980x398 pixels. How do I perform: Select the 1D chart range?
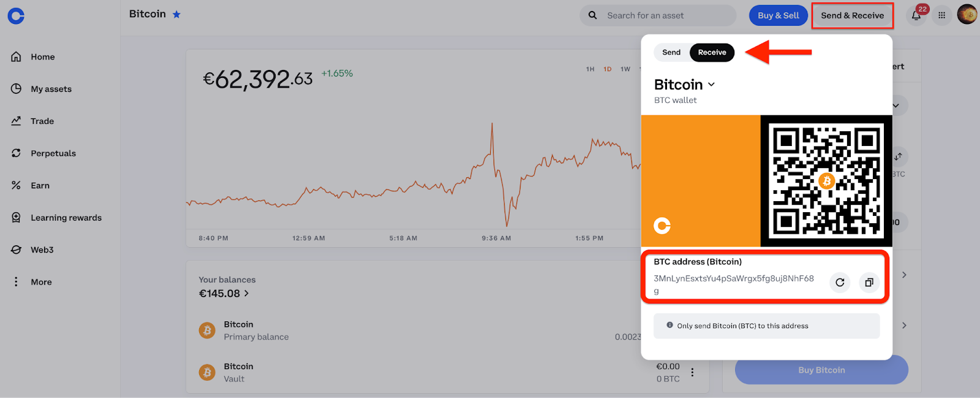pyautogui.click(x=607, y=69)
